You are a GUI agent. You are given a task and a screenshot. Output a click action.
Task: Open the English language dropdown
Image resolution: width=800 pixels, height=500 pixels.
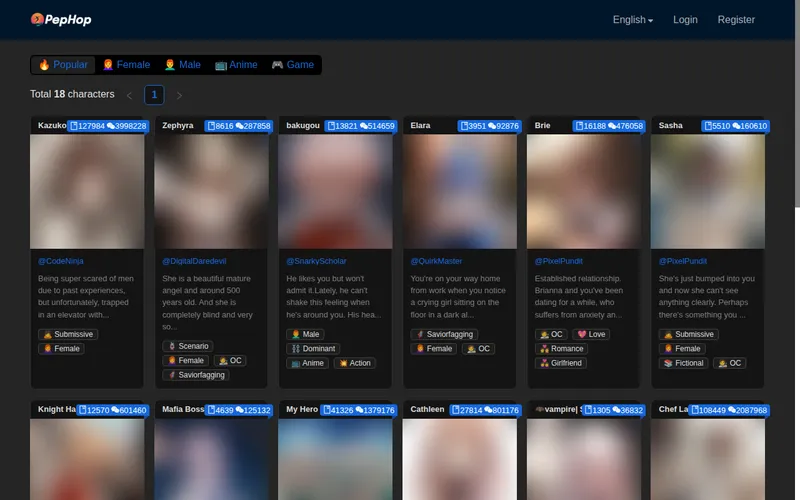(x=633, y=20)
